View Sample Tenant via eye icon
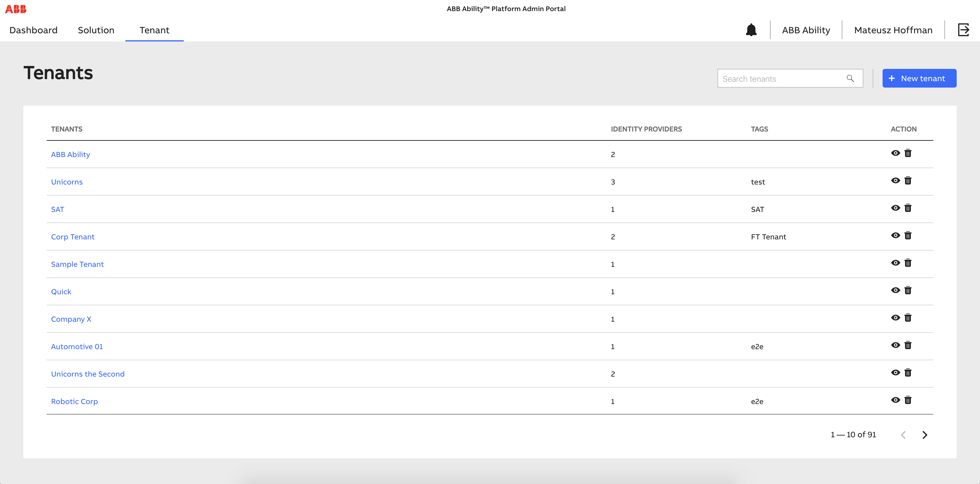The image size is (980, 484). [895, 263]
